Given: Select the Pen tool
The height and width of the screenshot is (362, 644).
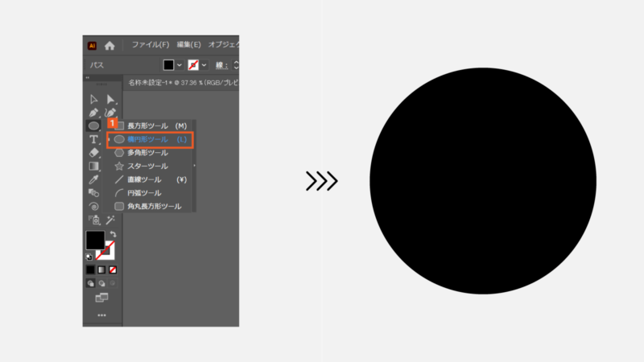Looking at the screenshot, I should pos(94,113).
